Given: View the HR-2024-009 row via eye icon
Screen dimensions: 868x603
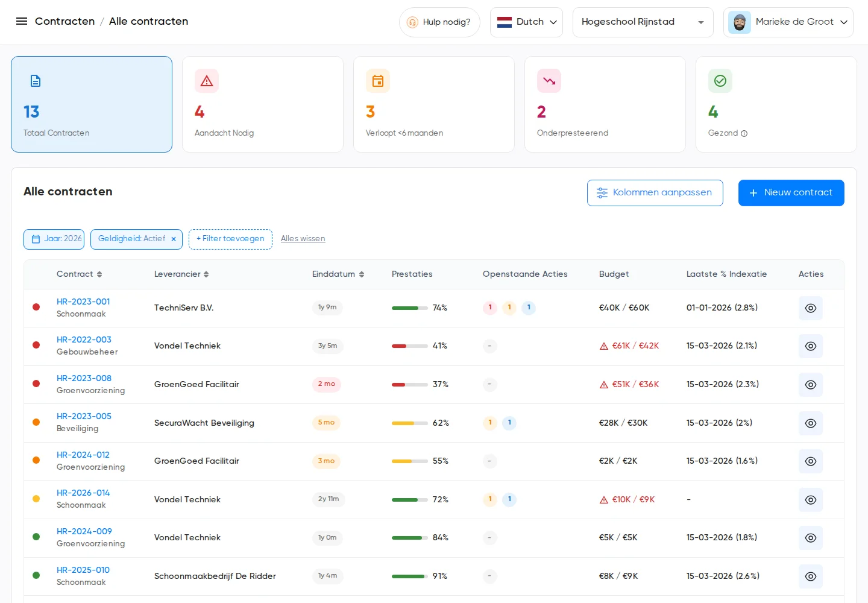Looking at the screenshot, I should point(811,538).
